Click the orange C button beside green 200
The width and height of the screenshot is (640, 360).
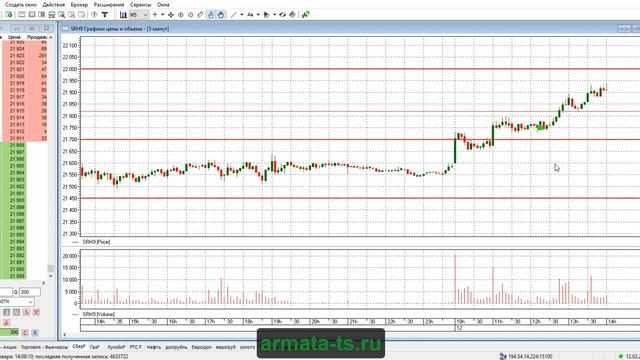(x=25, y=333)
